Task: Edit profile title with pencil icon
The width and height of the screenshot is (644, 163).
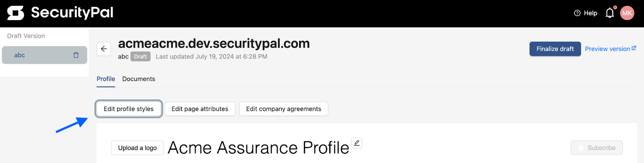Action: [357, 142]
